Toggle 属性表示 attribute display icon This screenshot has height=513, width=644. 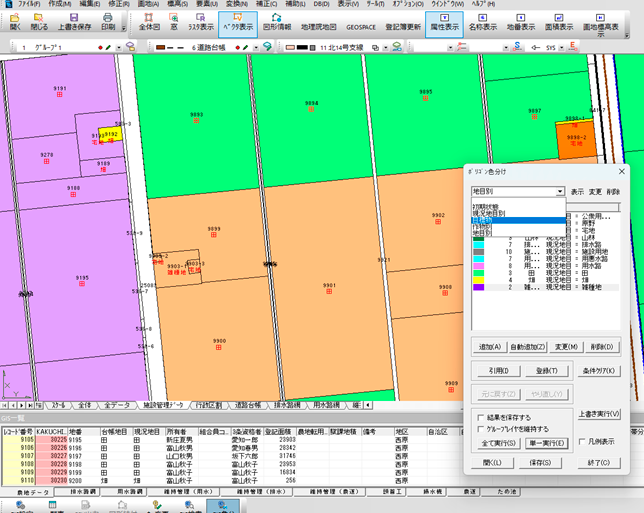[x=443, y=21]
